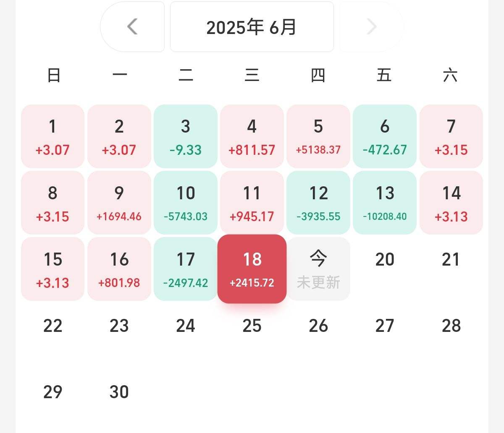Select date 30 in the calendar
The width and height of the screenshot is (504, 433).
[119, 392]
